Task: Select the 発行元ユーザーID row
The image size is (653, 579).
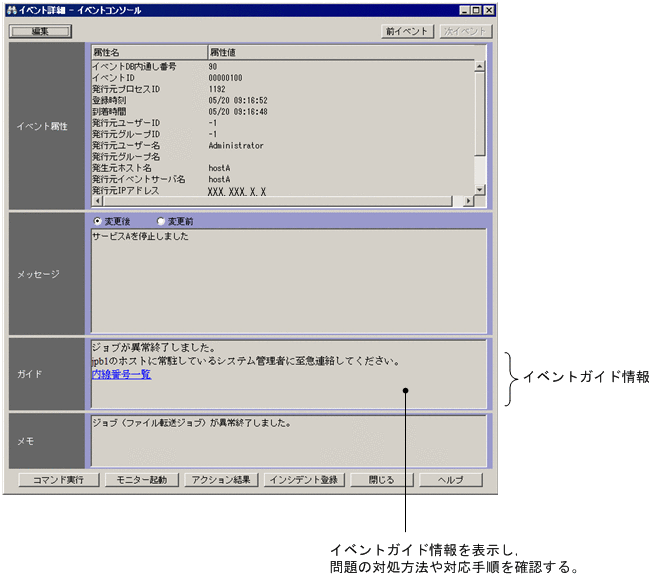Action: tap(283, 123)
